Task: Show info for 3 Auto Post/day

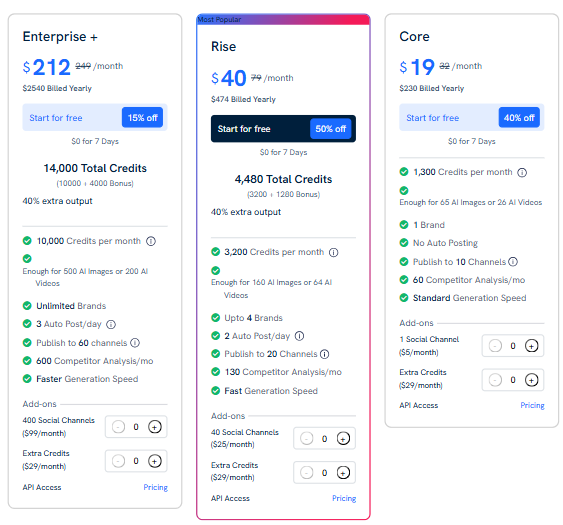Action: (x=111, y=325)
